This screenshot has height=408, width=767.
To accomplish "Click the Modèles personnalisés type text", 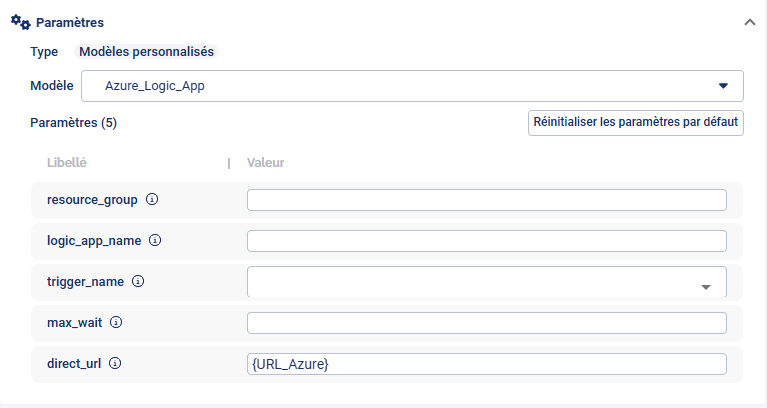I will (146, 51).
